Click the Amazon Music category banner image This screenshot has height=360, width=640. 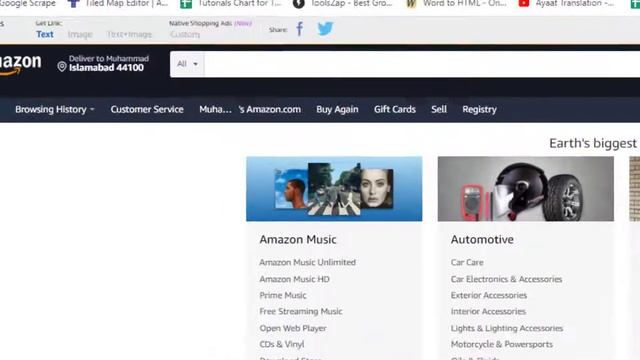[x=334, y=189]
